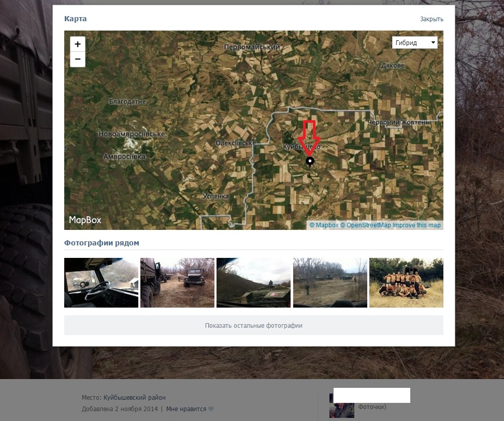
Task: Open the truck cab steering wheel photo
Action: pos(101,283)
